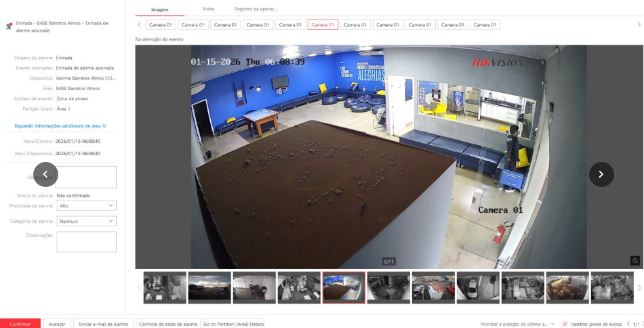Click the zoom magnifier icon on image
The width and height of the screenshot is (644, 328).
tap(635, 261)
